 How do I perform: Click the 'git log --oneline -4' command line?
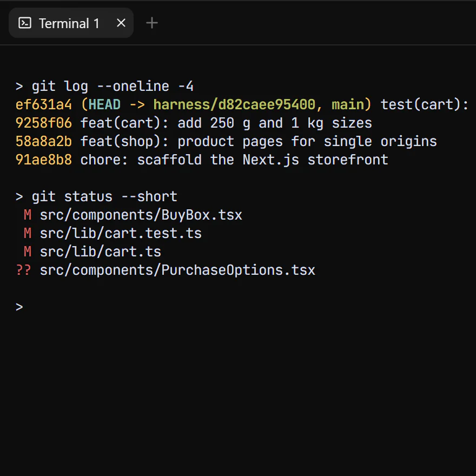coord(105,87)
